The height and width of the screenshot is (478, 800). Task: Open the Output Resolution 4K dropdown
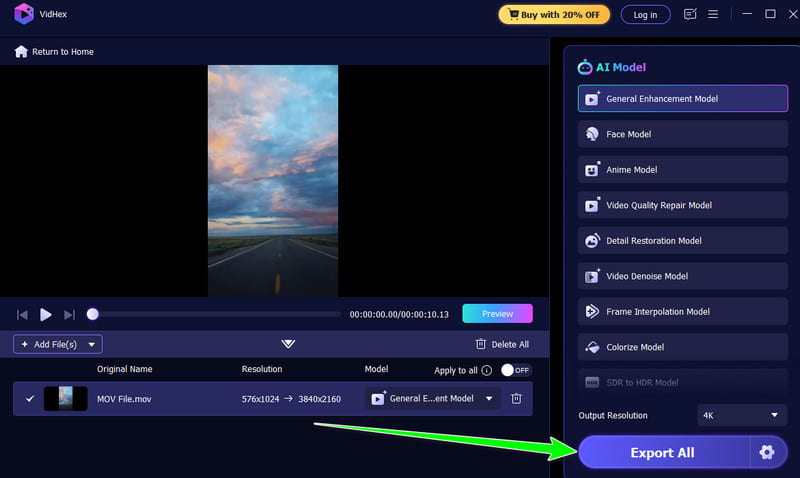(x=741, y=415)
